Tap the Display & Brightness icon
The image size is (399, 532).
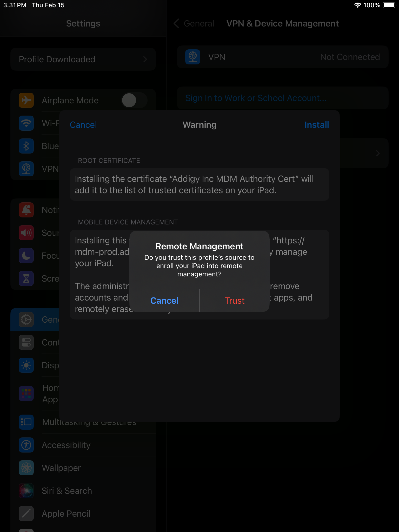[26, 365]
